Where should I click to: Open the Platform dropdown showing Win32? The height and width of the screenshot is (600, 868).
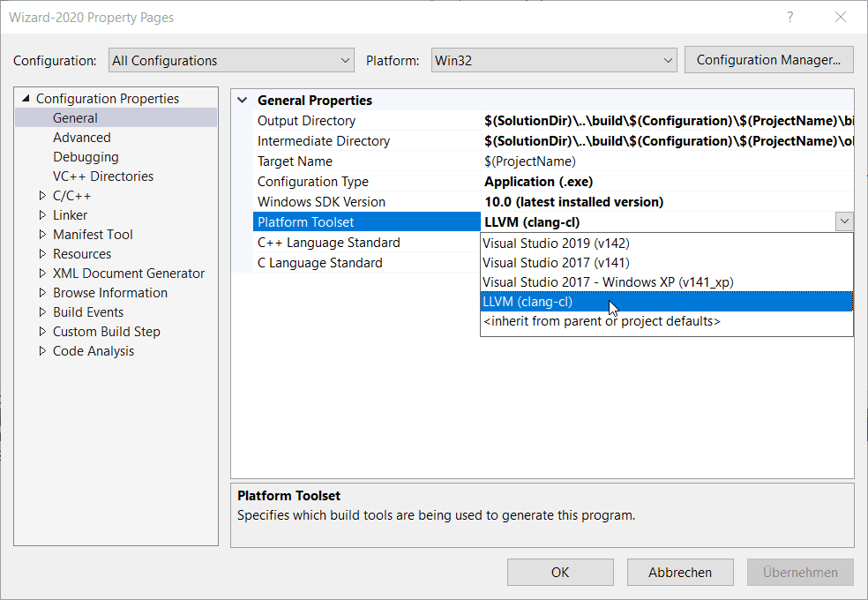tap(554, 60)
